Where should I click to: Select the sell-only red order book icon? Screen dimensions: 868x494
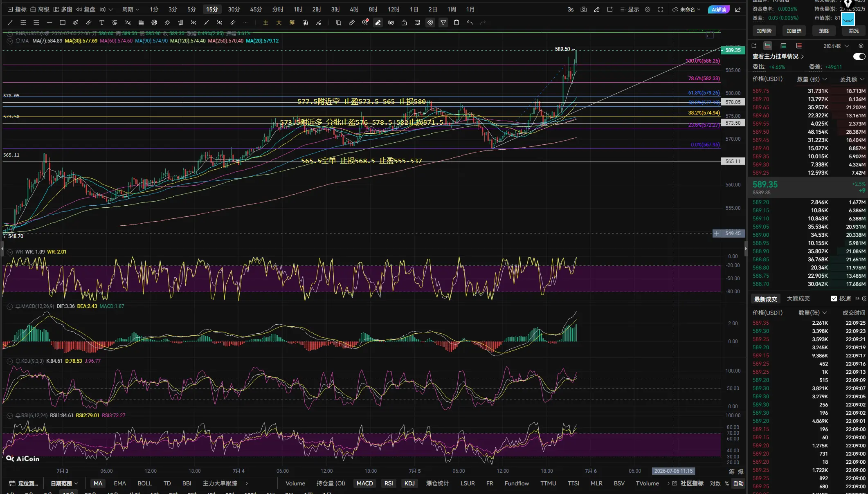[x=799, y=46]
